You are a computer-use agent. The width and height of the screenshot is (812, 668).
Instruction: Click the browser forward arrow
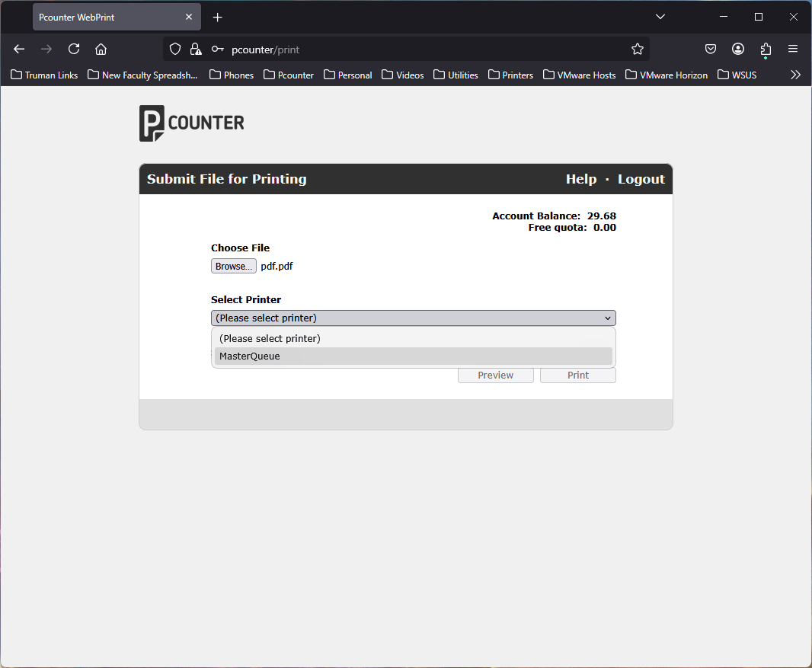point(46,50)
